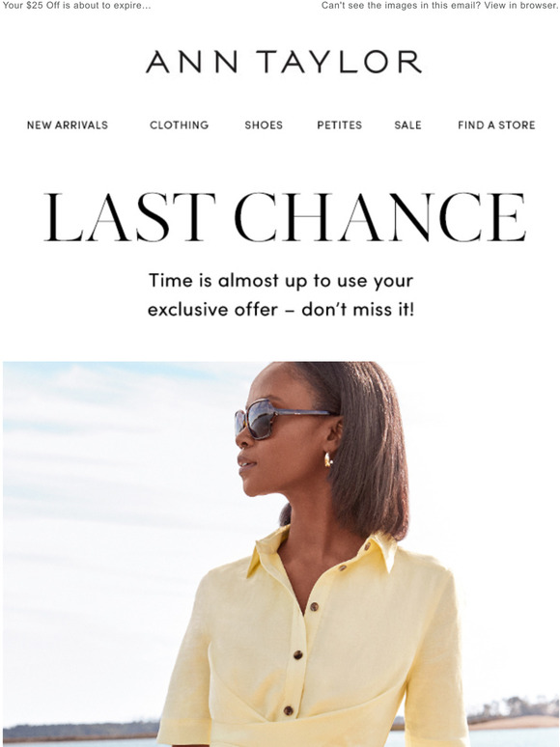Click the distant shoreline in the photo's lower left
560x747 pixels.
[81, 732]
